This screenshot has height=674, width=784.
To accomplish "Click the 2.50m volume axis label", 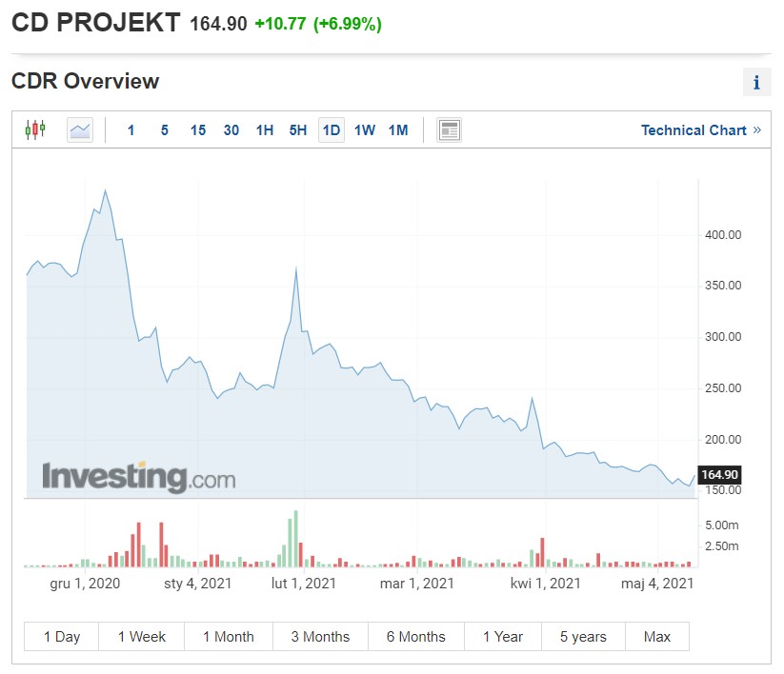I will pos(721,546).
